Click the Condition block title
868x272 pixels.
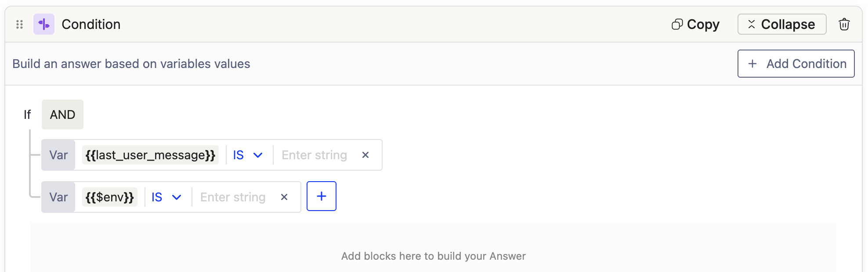(x=91, y=24)
